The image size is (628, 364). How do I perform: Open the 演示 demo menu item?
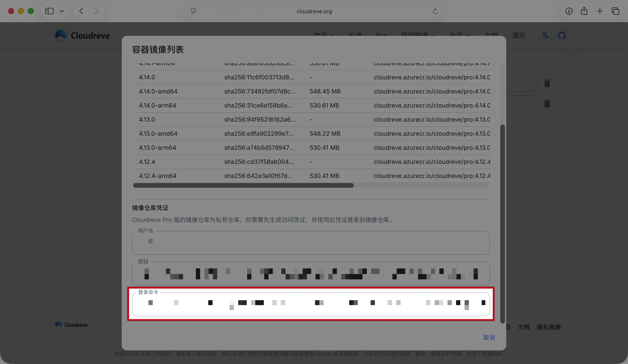518,36
